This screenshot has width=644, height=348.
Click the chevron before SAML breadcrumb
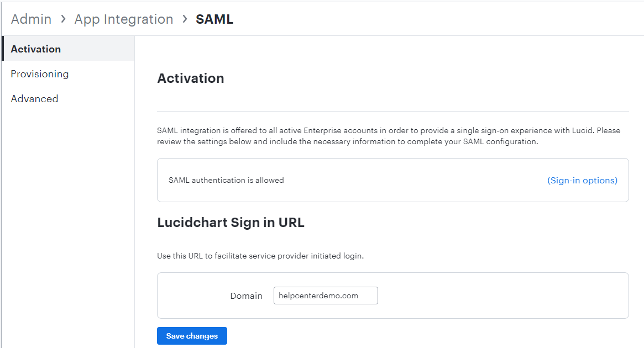click(184, 19)
